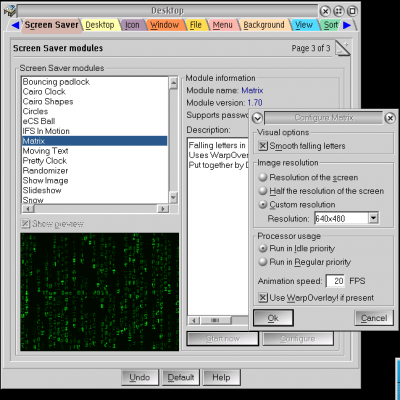Click module list scroll down arrow
The image size is (400, 400).
tap(173, 197)
